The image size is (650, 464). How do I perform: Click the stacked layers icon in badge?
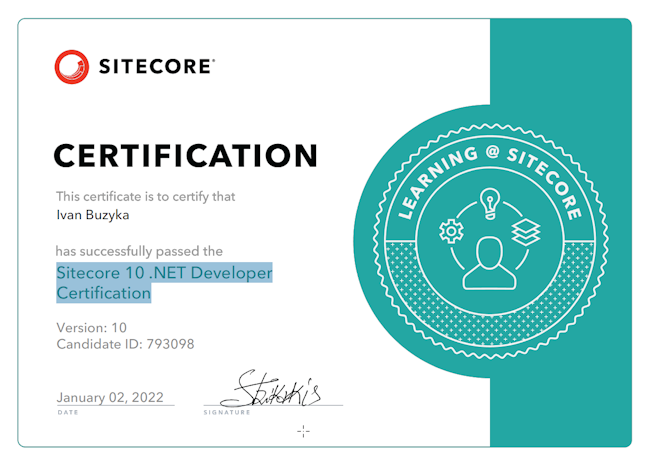point(526,232)
